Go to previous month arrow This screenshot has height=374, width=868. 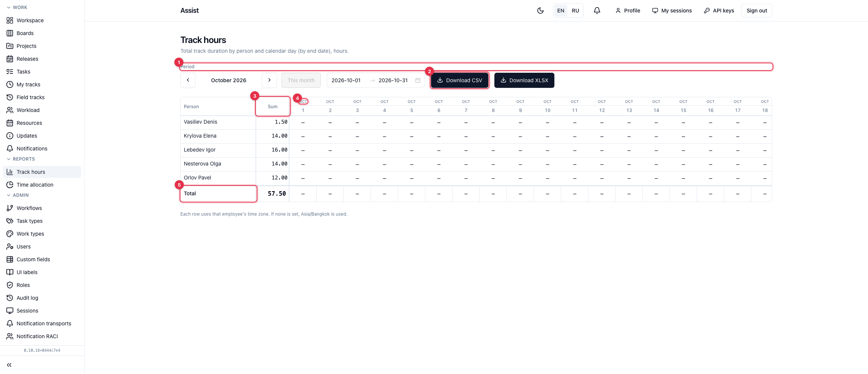click(188, 80)
